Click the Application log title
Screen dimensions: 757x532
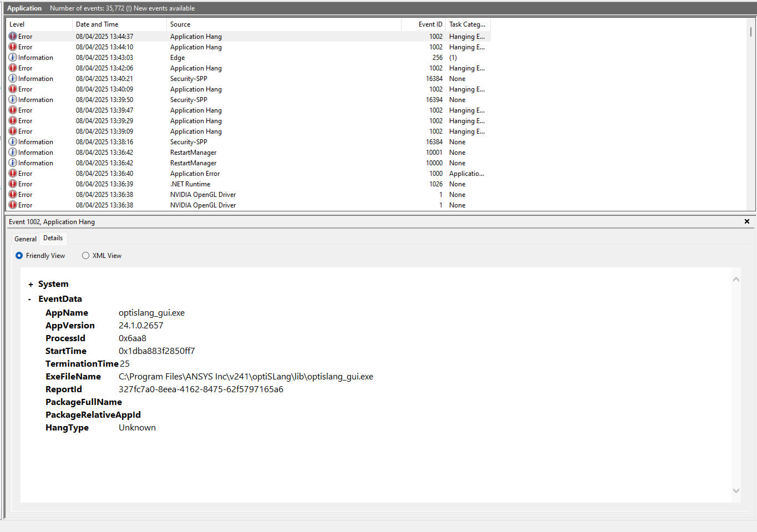[24, 8]
